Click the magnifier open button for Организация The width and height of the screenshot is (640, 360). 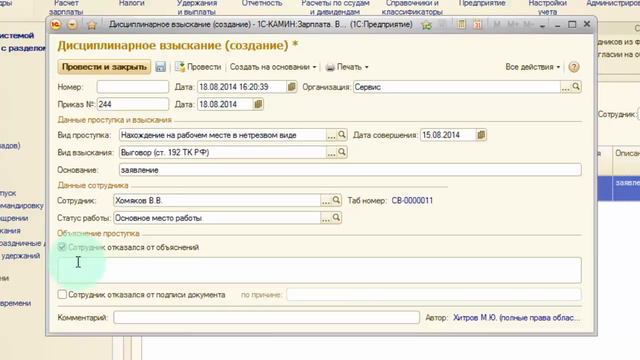click(x=576, y=87)
